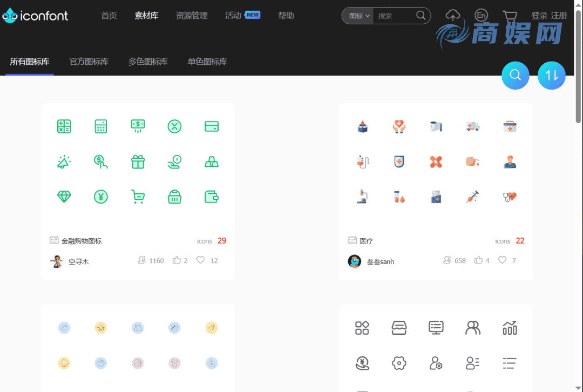Image resolution: width=583 pixels, height=392 pixels.
Task: Select the green yen coin icon
Action: 101,197
